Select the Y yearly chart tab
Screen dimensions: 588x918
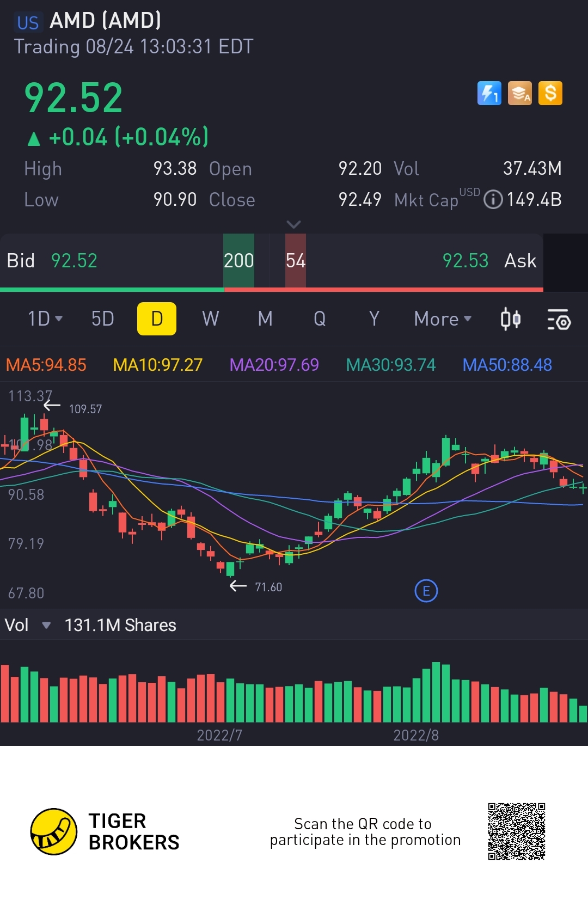[x=374, y=319]
